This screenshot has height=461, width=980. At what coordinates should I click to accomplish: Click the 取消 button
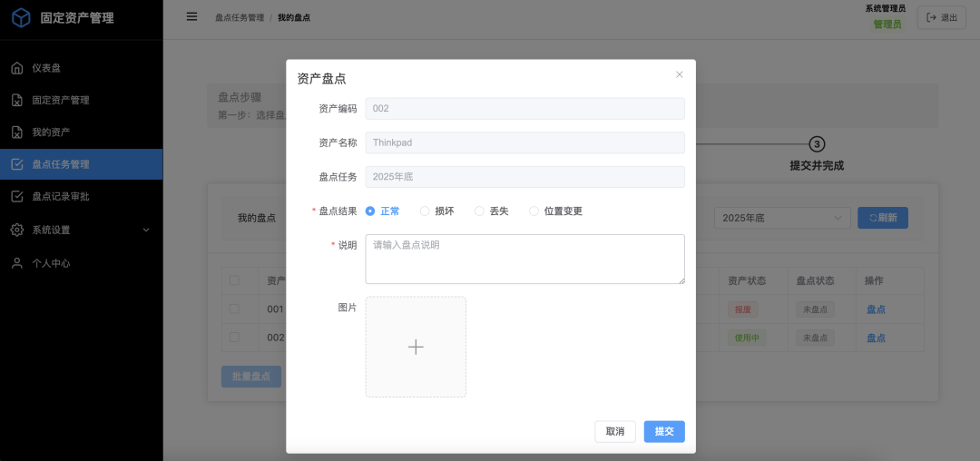(x=615, y=432)
